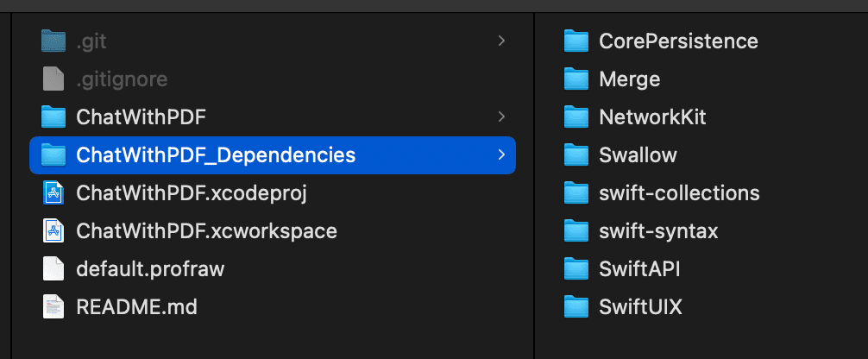868x359 pixels.
Task: Select the highlighted ChatWithPDF_Dependencies row
Action: pyautogui.click(x=273, y=155)
